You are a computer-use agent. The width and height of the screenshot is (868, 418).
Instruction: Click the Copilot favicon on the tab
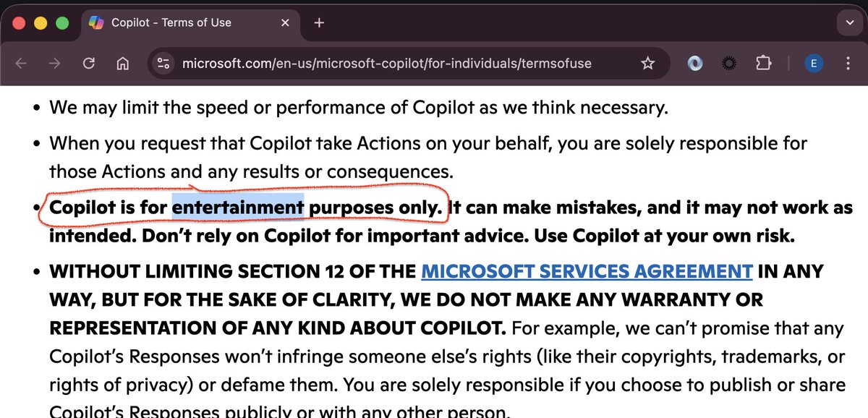point(96,22)
